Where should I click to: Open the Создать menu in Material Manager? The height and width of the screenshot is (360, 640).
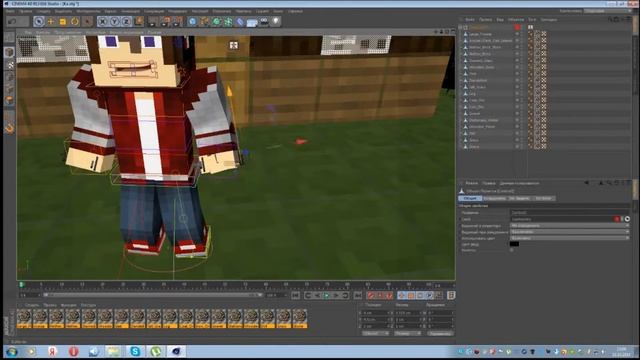pos(32,305)
